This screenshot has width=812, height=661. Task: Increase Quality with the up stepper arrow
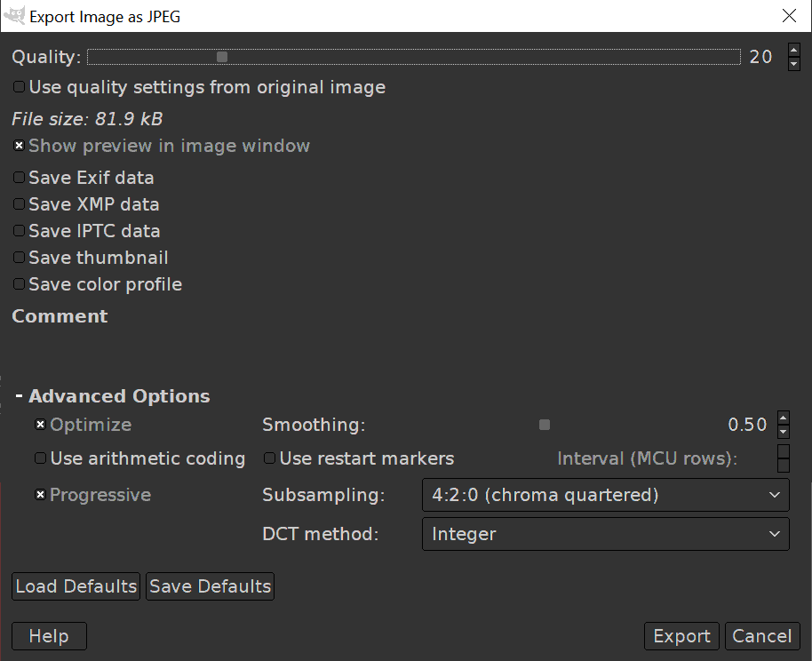coord(793,51)
